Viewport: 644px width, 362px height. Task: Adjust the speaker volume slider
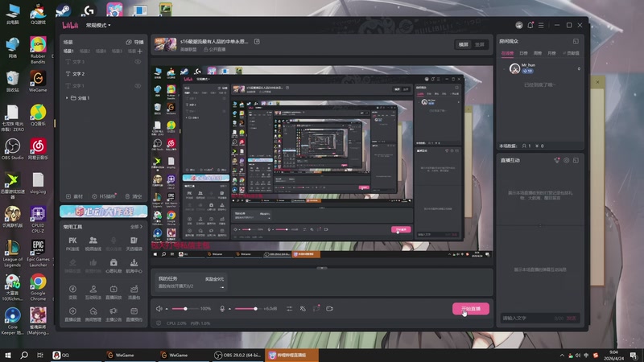pyautogui.click(x=185, y=309)
